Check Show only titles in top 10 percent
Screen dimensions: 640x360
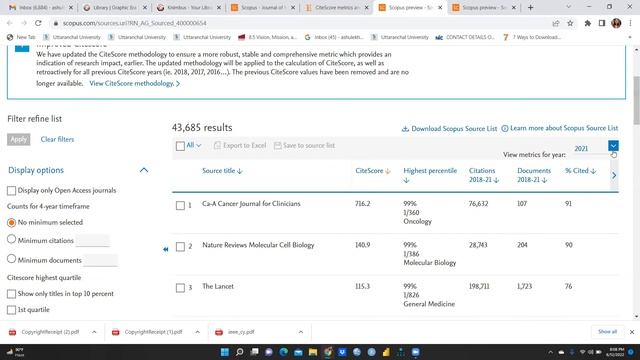point(11,294)
